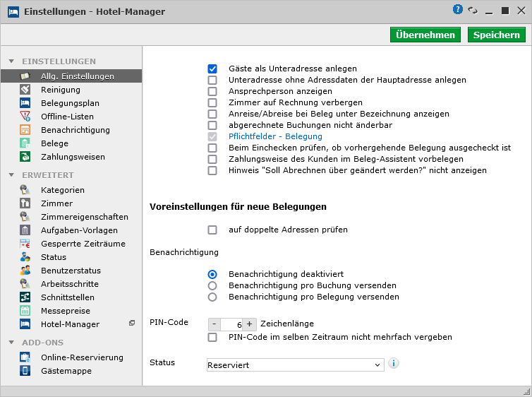
Task: Collapse the ERWEITERT section
Action: point(11,175)
